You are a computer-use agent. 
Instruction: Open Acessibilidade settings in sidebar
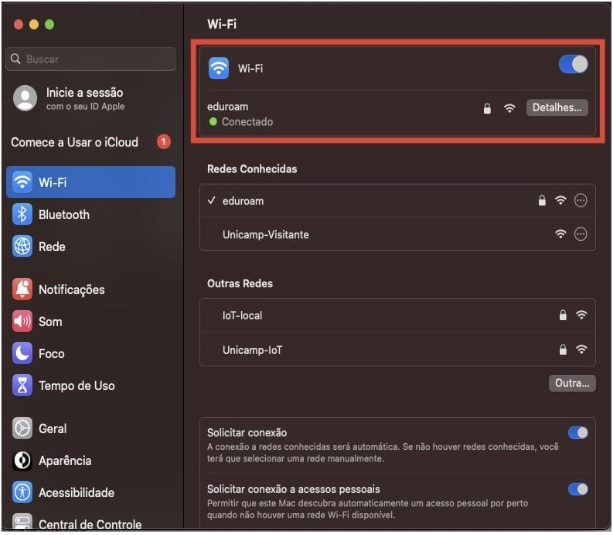click(x=91, y=493)
